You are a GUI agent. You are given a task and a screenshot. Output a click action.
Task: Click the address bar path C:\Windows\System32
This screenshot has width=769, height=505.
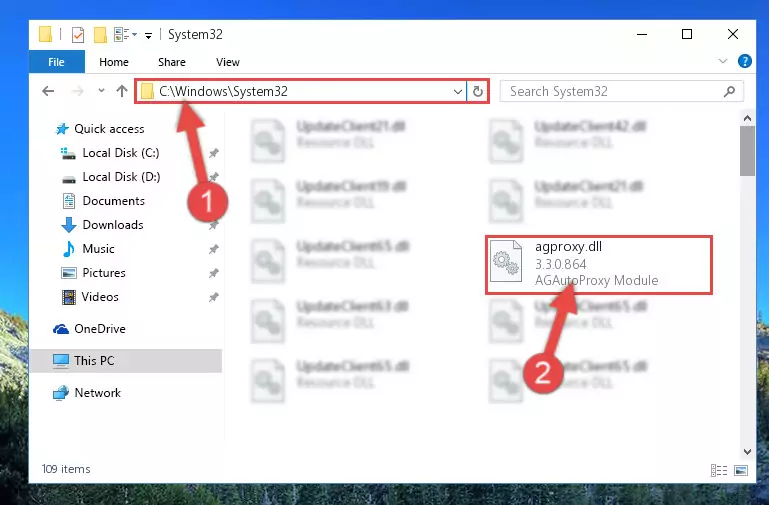(223, 92)
